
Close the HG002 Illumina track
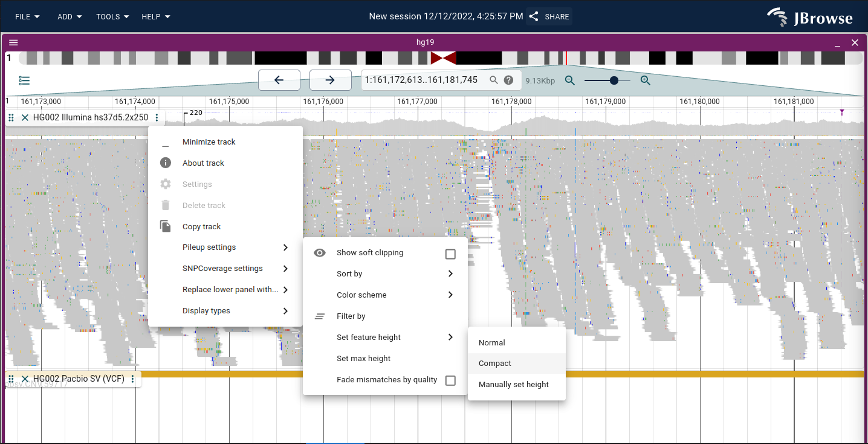tap(25, 117)
